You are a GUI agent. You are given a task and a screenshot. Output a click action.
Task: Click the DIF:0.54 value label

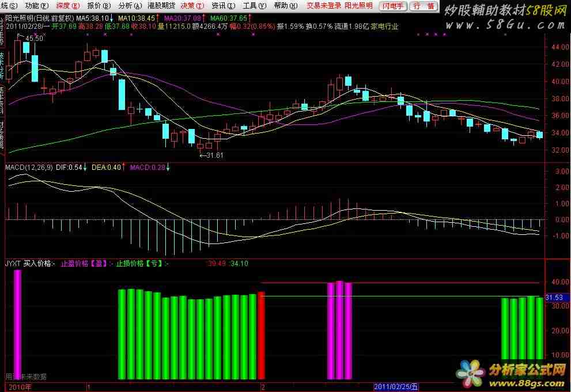point(69,168)
